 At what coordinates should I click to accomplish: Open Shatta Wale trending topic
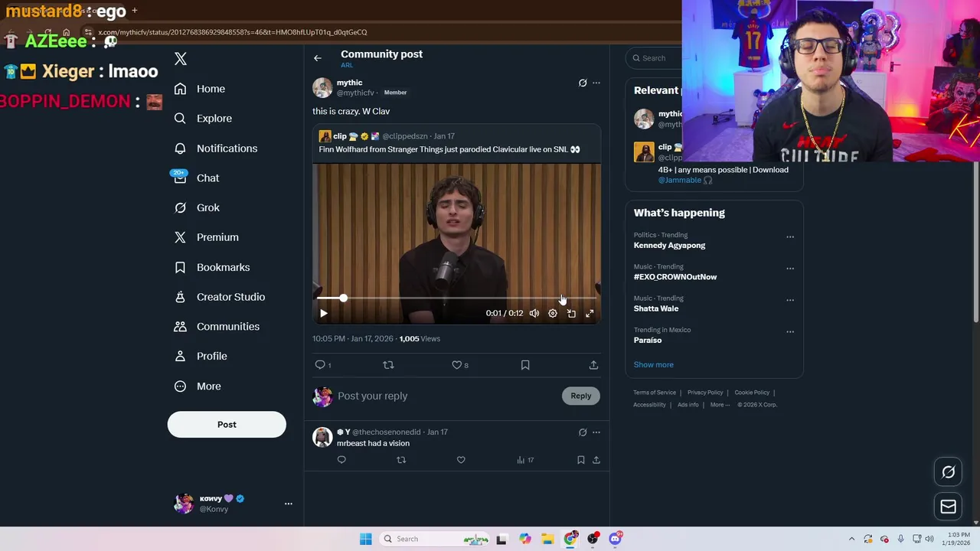coord(656,308)
